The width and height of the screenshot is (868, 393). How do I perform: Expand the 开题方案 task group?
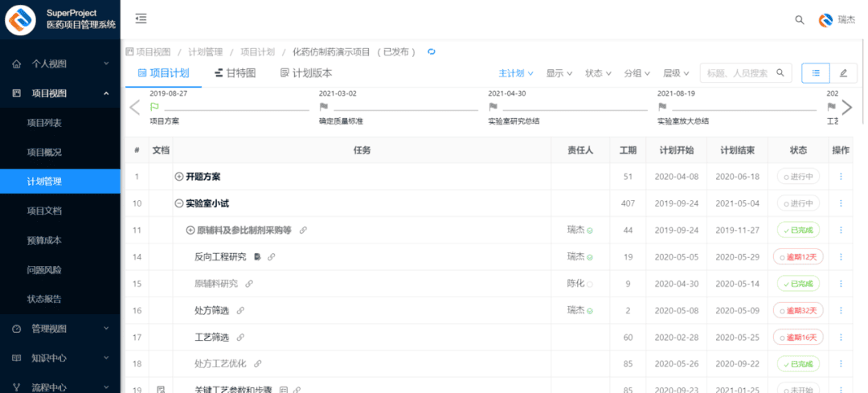pyautogui.click(x=178, y=177)
